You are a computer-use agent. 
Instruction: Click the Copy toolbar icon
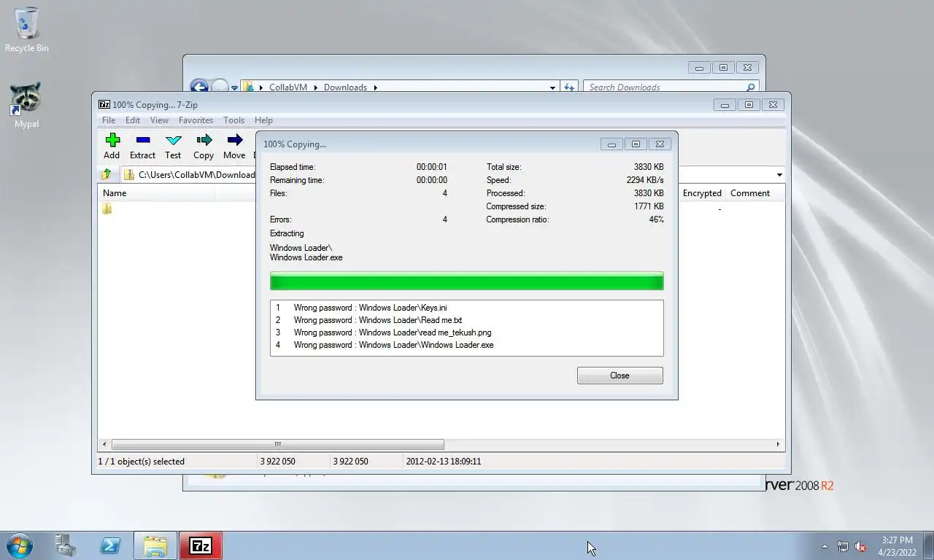click(204, 146)
